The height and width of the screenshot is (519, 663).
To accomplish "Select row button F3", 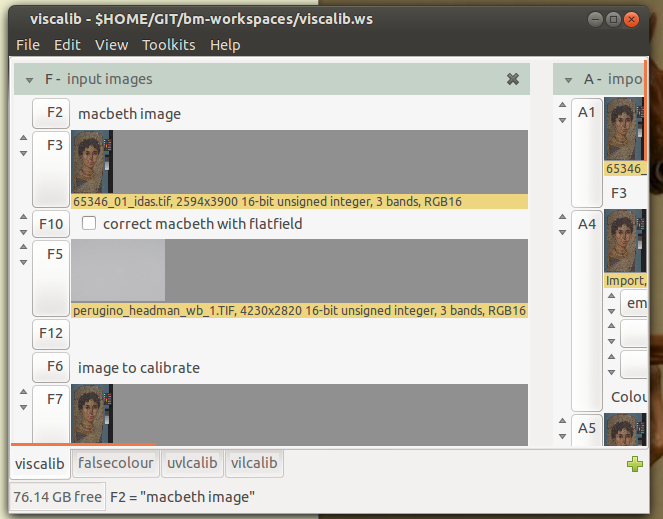I will [51, 169].
